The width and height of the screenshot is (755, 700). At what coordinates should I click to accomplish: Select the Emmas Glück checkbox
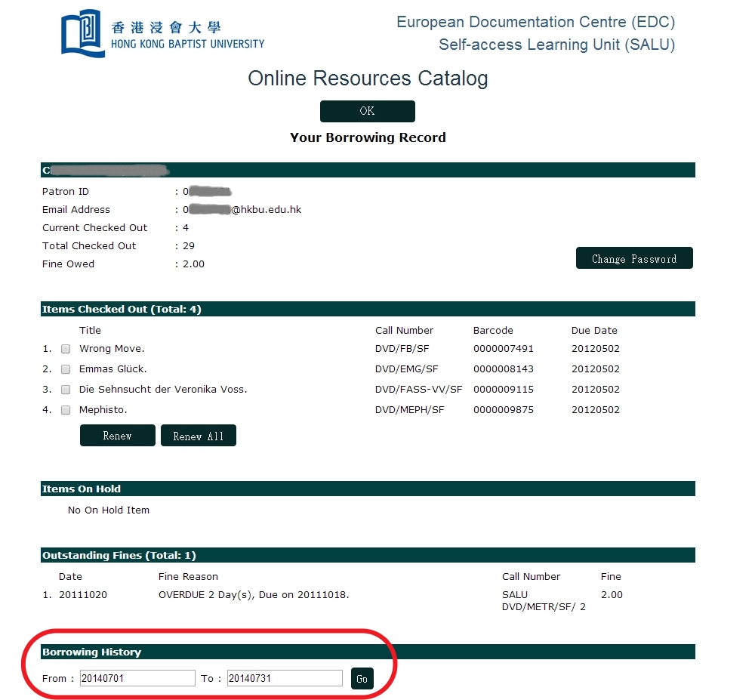tap(66, 369)
